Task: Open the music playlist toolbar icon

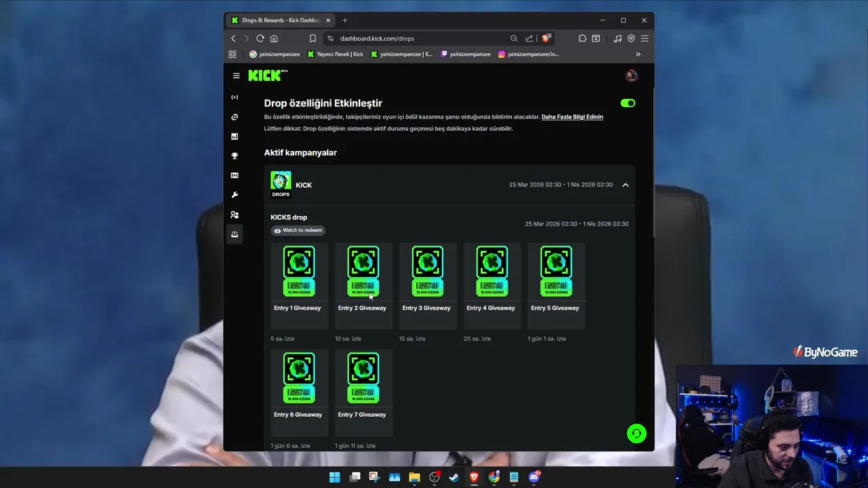Action: pyautogui.click(x=617, y=39)
